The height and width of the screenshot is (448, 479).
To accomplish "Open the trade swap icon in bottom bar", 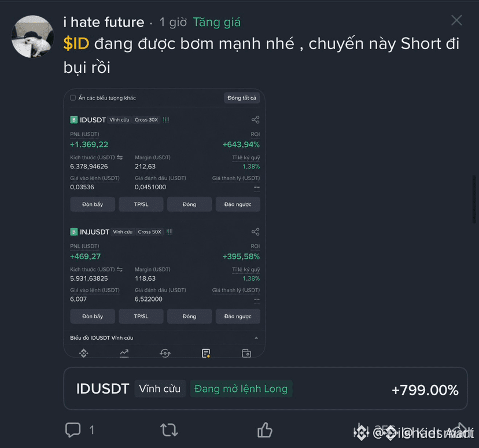I will coord(165,353).
